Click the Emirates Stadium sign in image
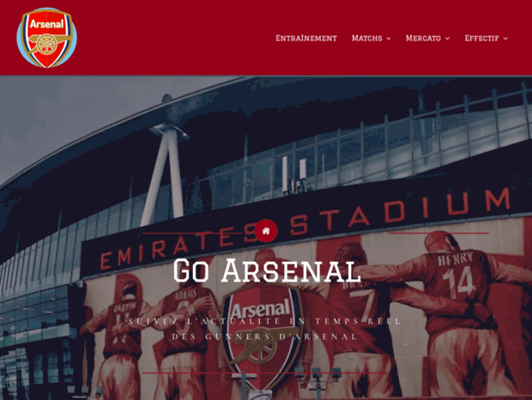The image size is (532, 400). (x=305, y=227)
